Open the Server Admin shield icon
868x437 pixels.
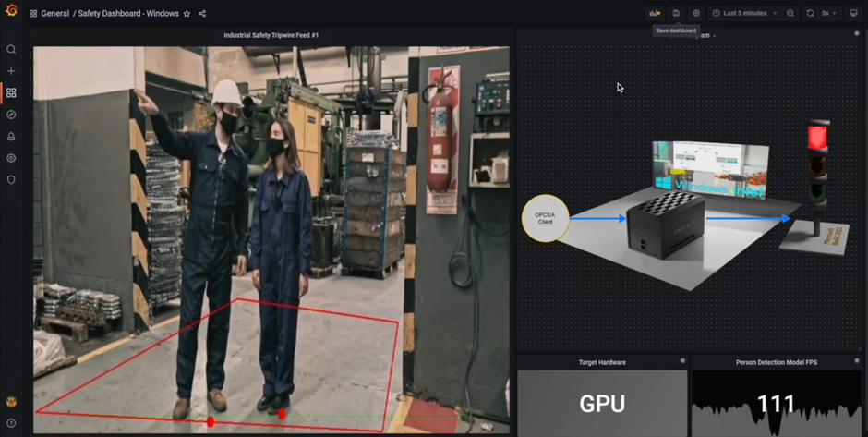point(11,179)
